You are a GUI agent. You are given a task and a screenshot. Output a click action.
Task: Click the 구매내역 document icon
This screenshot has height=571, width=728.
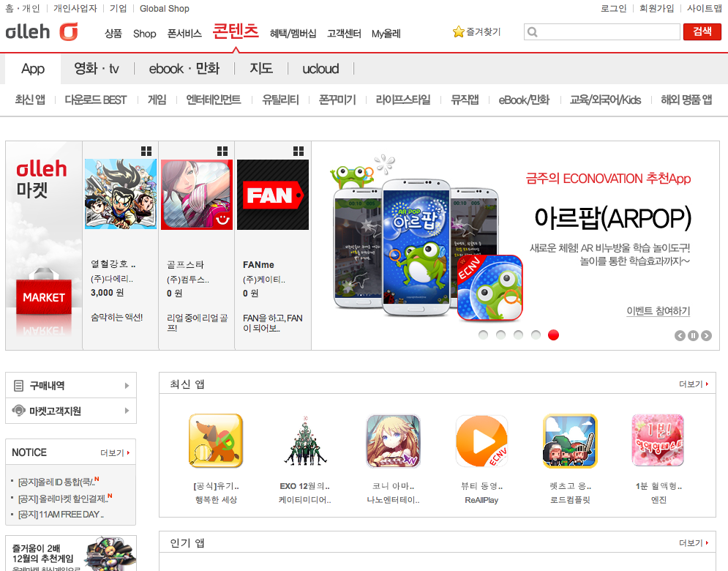(x=18, y=386)
